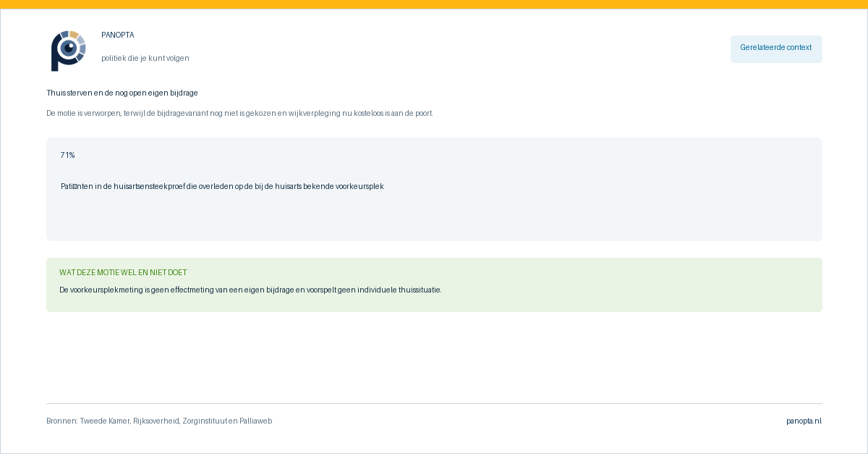Click the huisartsensteekproef description text

pos(222,186)
